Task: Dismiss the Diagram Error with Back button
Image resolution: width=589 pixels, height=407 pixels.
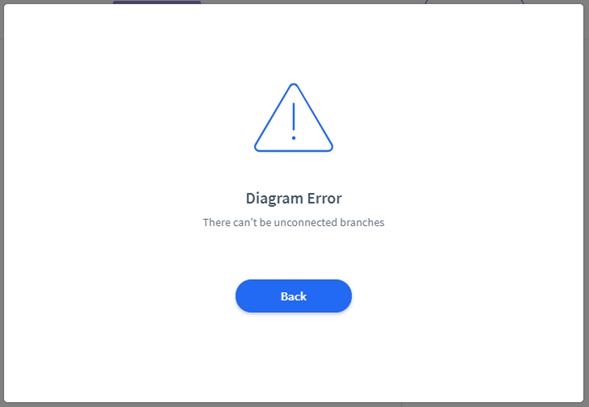Action: coord(293,296)
